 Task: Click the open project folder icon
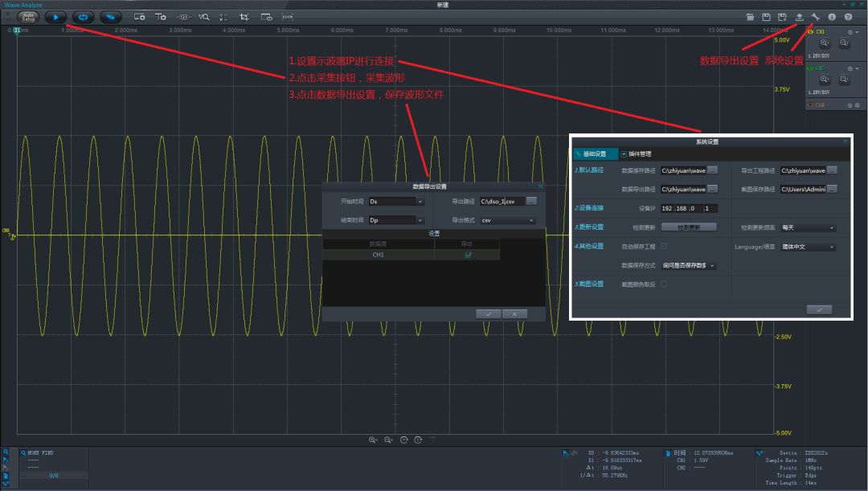pos(750,16)
